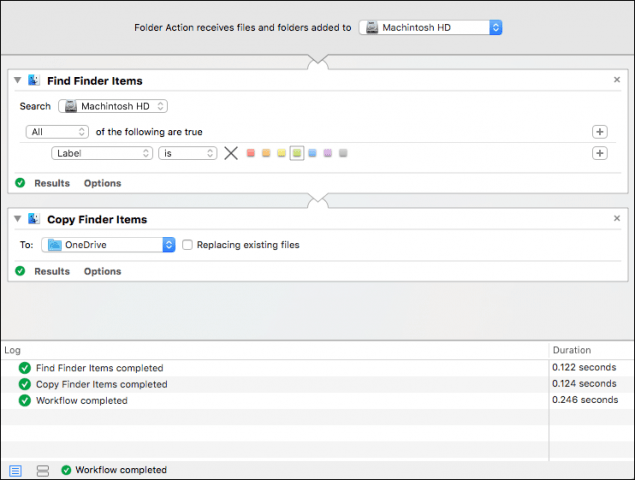Open the Label criteria attribute dropdown

[x=101, y=153]
